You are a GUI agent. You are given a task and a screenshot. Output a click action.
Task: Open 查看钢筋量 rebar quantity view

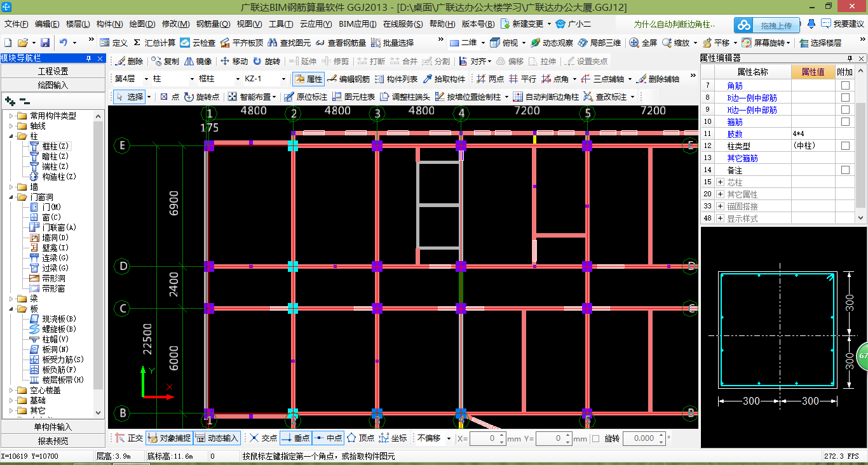coord(341,43)
